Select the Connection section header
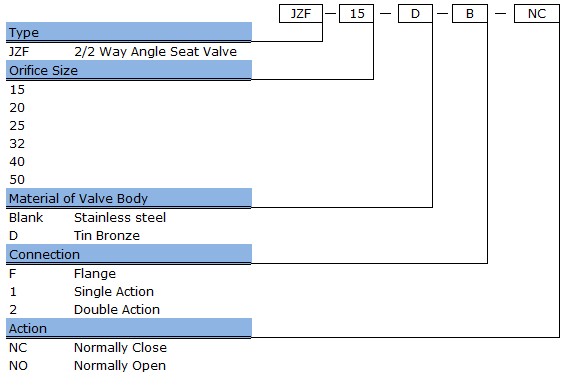The width and height of the screenshot is (579, 387). [x=129, y=254]
